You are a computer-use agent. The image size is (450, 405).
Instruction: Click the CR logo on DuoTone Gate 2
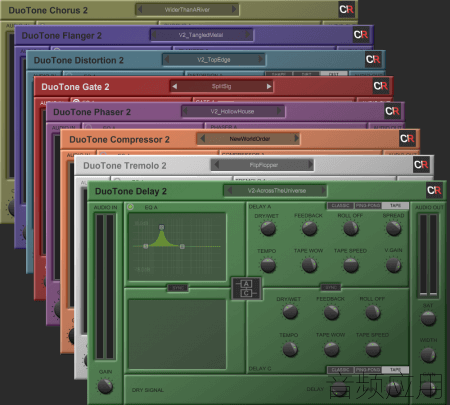(x=381, y=86)
